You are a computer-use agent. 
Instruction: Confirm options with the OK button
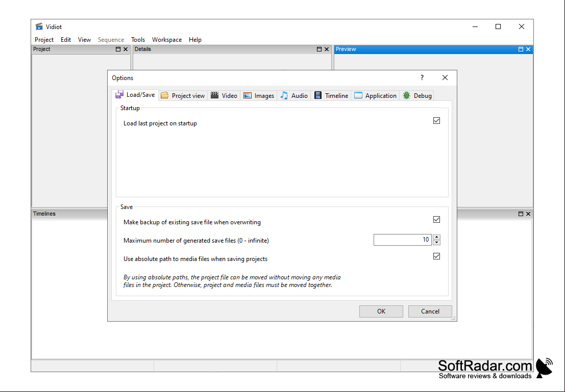click(x=381, y=311)
